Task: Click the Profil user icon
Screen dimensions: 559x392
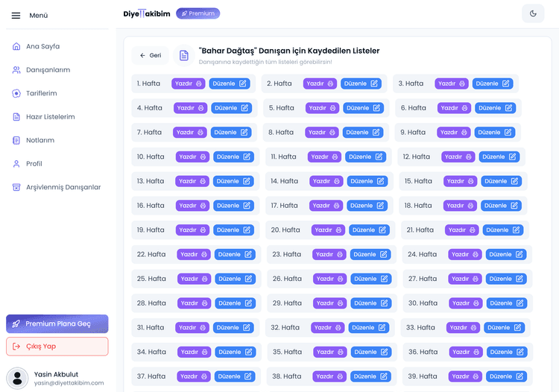Action: click(16, 164)
